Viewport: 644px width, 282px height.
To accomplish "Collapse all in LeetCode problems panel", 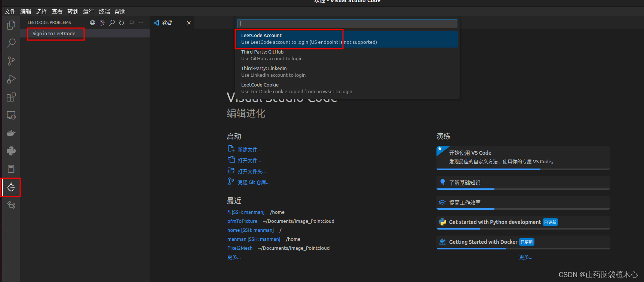I will [131, 23].
